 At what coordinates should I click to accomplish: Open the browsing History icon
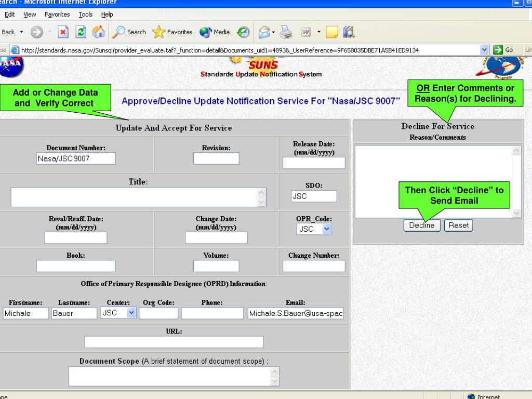click(243, 32)
